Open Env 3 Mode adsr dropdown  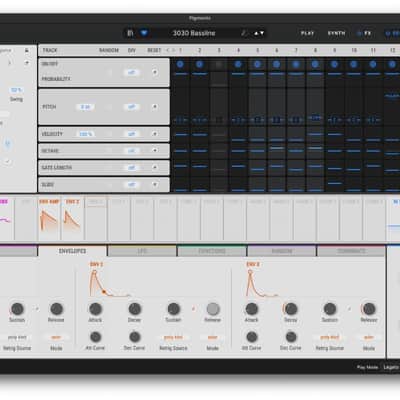[x=369, y=337]
